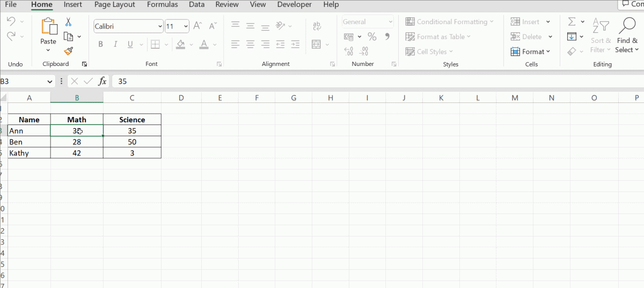Toggle Wrap Text button
Image resolution: width=644 pixels, height=288 pixels.
(316, 26)
